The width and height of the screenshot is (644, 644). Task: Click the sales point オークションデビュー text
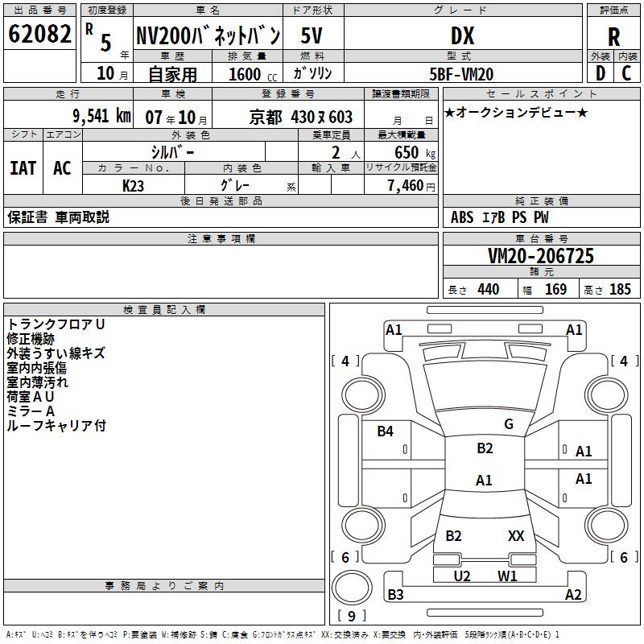(x=516, y=112)
